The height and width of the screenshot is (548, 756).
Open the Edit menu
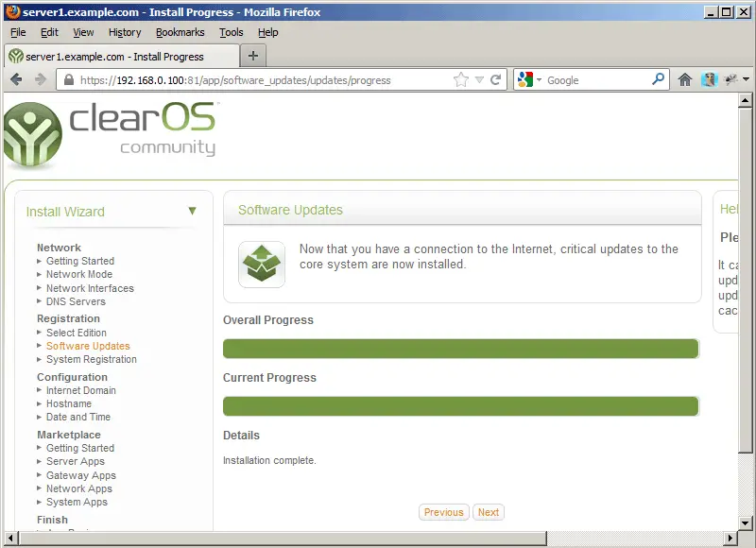point(49,32)
